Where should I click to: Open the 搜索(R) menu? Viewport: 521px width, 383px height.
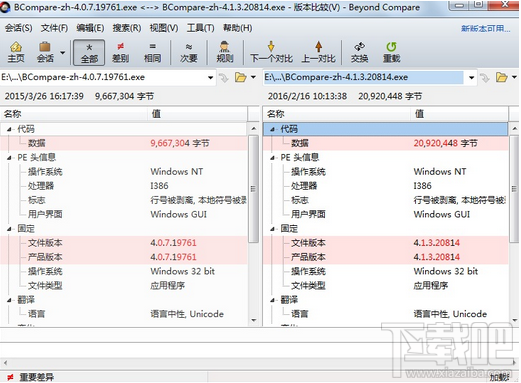[x=127, y=28]
